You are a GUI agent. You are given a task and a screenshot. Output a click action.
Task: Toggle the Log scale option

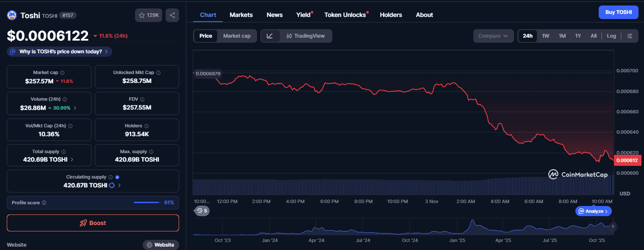(x=611, y=36)
